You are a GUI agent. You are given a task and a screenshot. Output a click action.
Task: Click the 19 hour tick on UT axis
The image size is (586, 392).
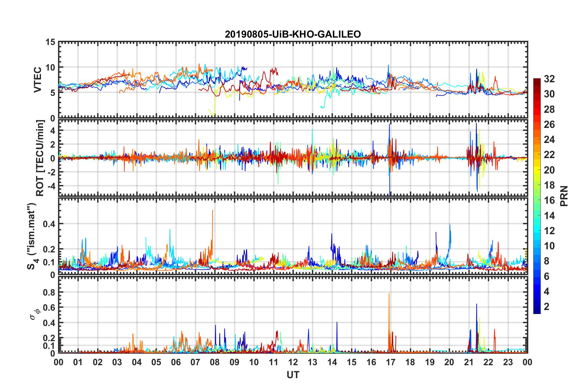pyautogui.click(x=430, y=362)
